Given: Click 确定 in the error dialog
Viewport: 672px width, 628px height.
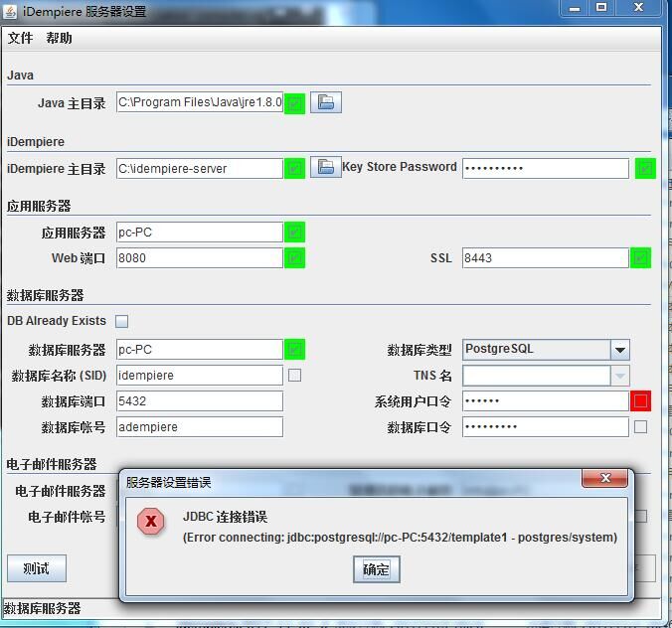Looking at the screenshot, I should tap(377, 569).
